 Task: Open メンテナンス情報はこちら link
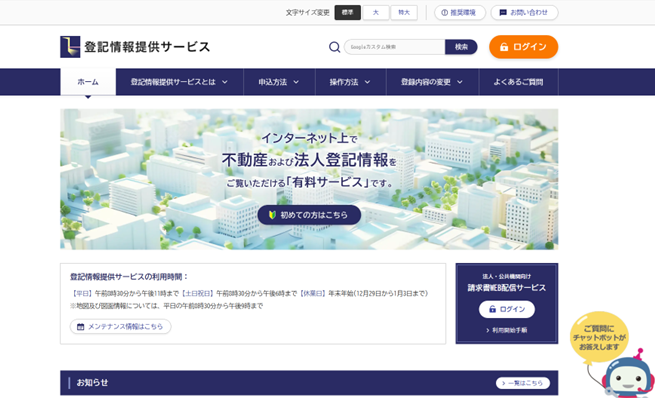tap(120, 326)
